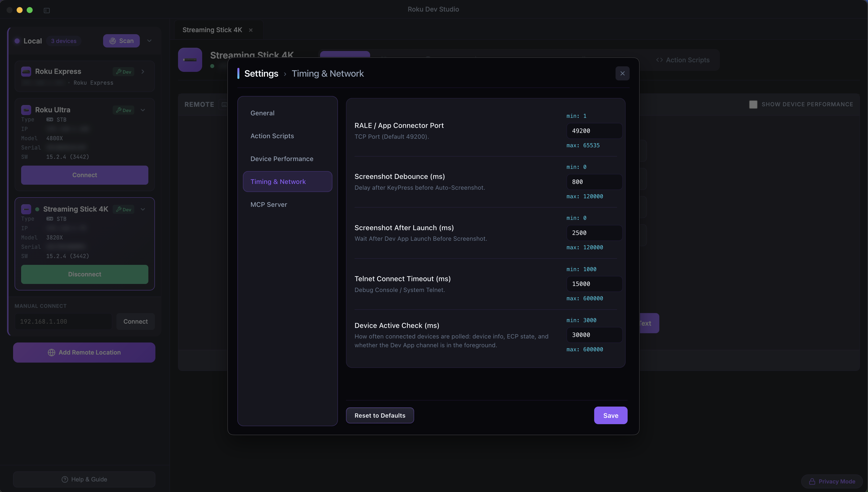Image resolution: width=868 pixels, height=492 pixels.
Task: Edit the Screenshot After Launch value field
Action: pos(594,233)
